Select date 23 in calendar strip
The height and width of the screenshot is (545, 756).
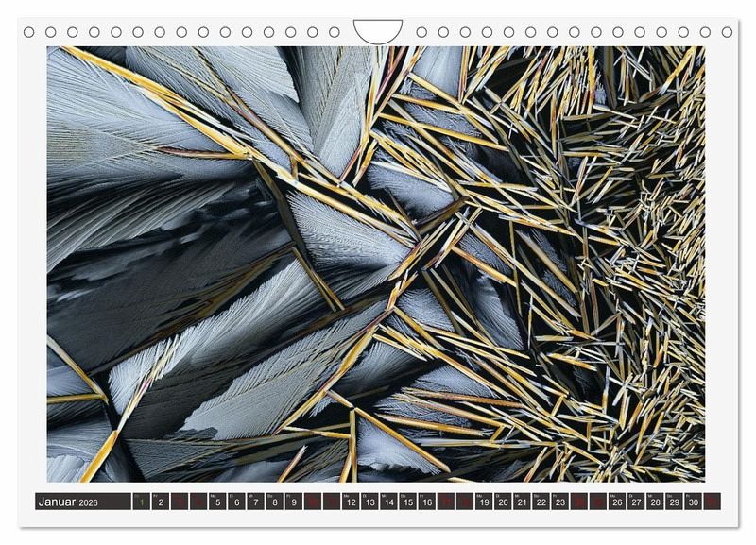click(559, 502)
